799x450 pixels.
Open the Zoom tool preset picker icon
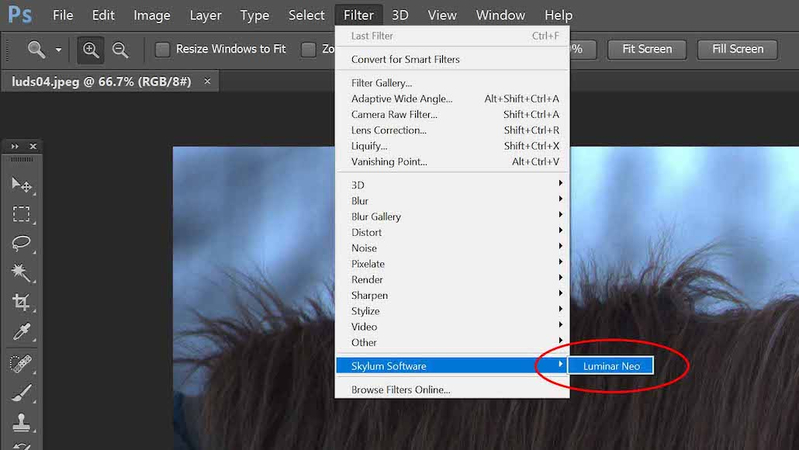tap(36, 49)
